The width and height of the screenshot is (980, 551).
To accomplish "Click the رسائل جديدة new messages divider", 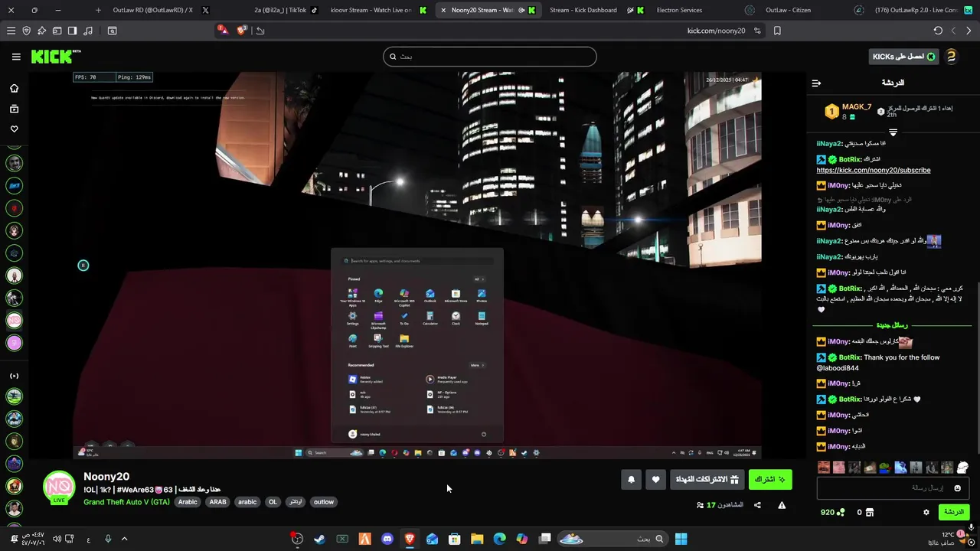I will tap(893, 325).
